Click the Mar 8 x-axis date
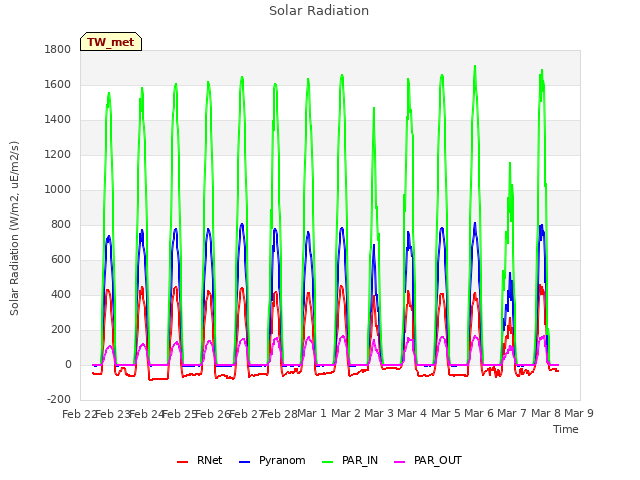640x480 pixels. pyautogui.click(x=545, y=413)
